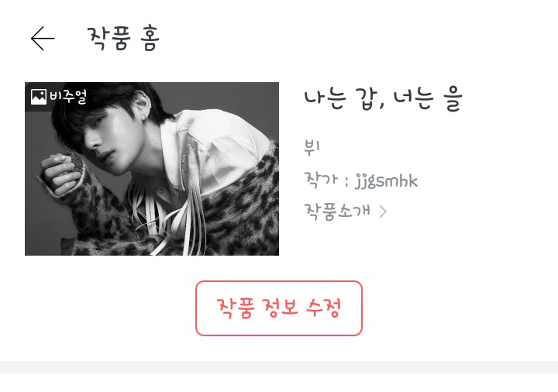Tap the 작품 홈 header title
This screenshot has width=558, height=392.
coord(123,38)
